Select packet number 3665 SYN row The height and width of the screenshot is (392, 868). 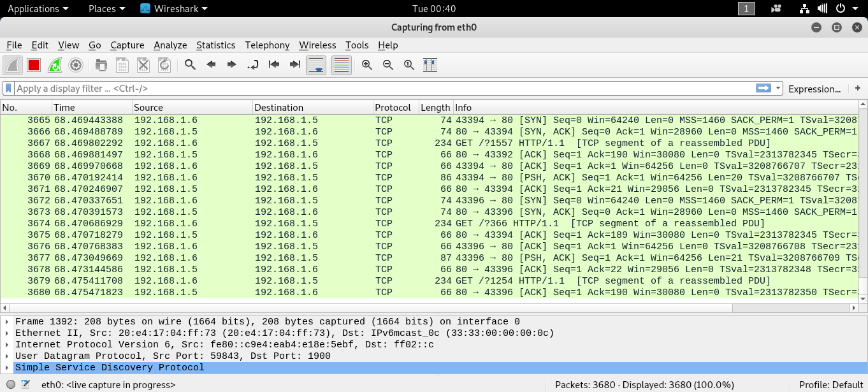click(x=429, y=120)
